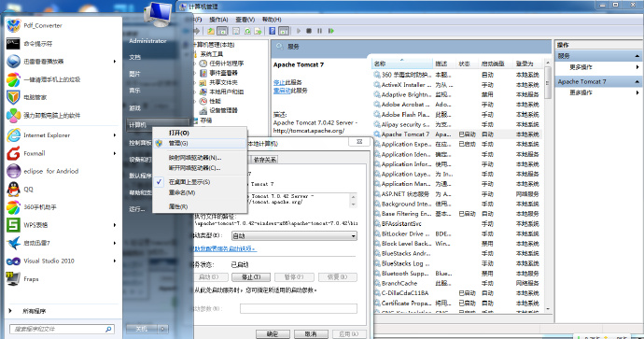The width and height of the screenshot is (644, 339).
Task: Open 运行... in Start menu
Action: pyautogui.click(x=137, y=209)
